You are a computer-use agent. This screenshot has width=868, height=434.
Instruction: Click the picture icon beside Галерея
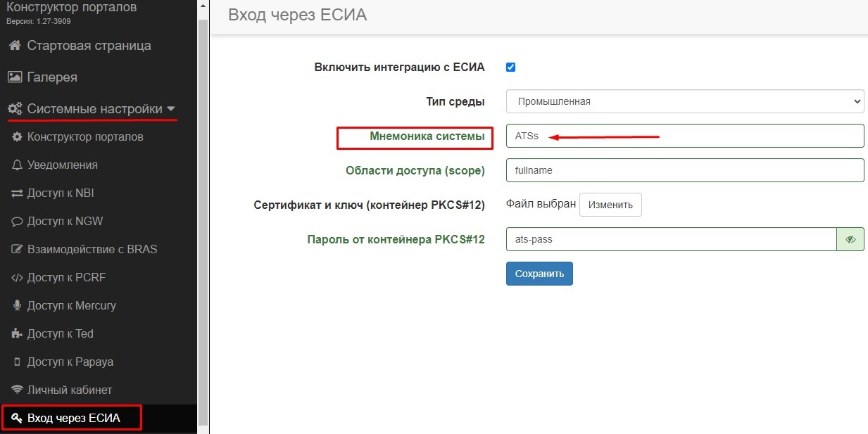pyautogui.click(x=14, y=77)
